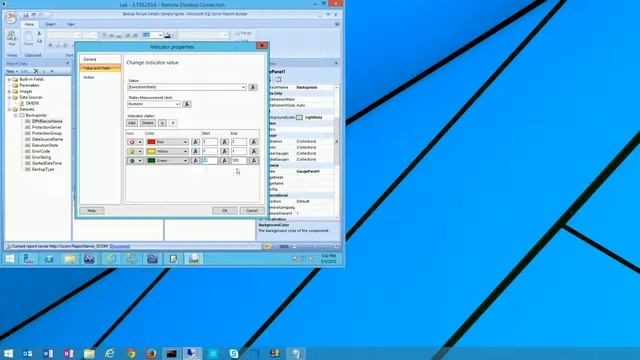The image size is (640, 360).
Task: Move the selected indicator state down
Action: (x=173, y=123)
